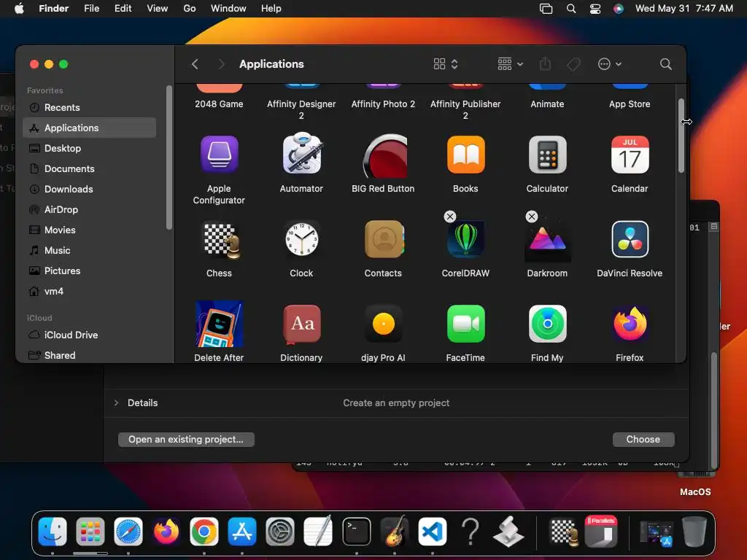Select the Clock app icon
The width and height of the screenshot is (747, 560).
click(301, 239)
